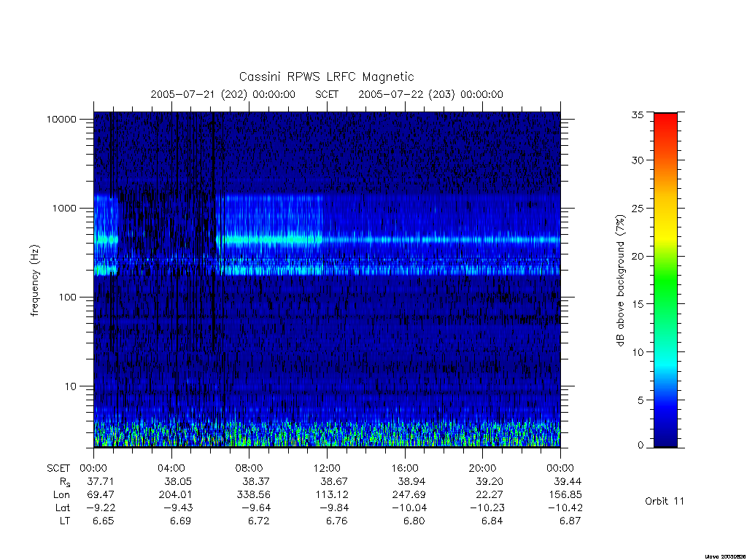The image size is (747, 560).
Task: Click the colorbar value 15
Action: click(638, 304)
